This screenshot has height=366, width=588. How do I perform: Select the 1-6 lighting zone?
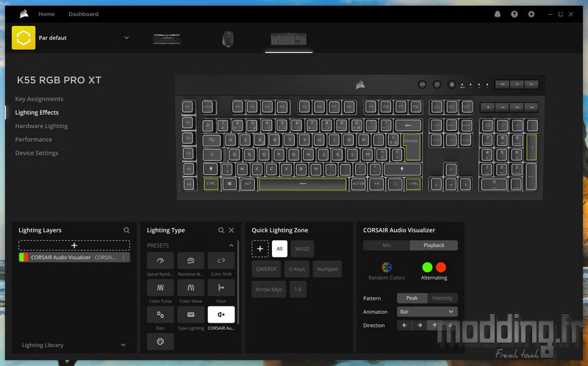point(298,289)
